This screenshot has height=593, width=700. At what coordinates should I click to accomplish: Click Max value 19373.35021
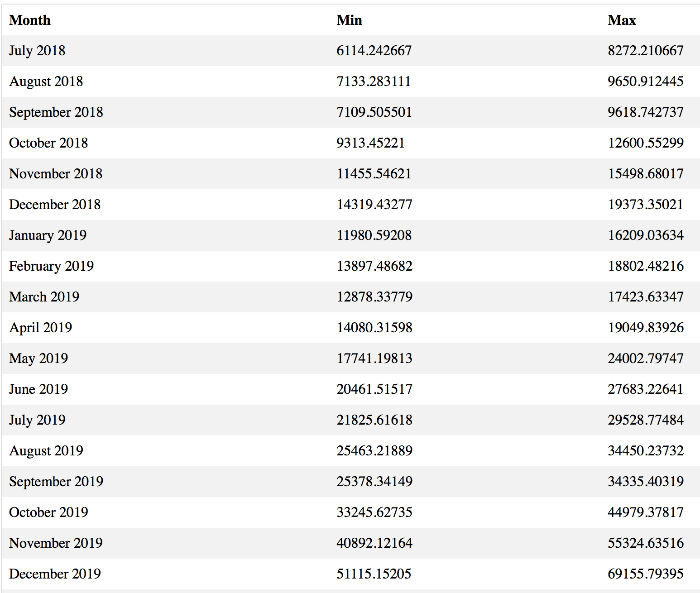coord(646,205)
